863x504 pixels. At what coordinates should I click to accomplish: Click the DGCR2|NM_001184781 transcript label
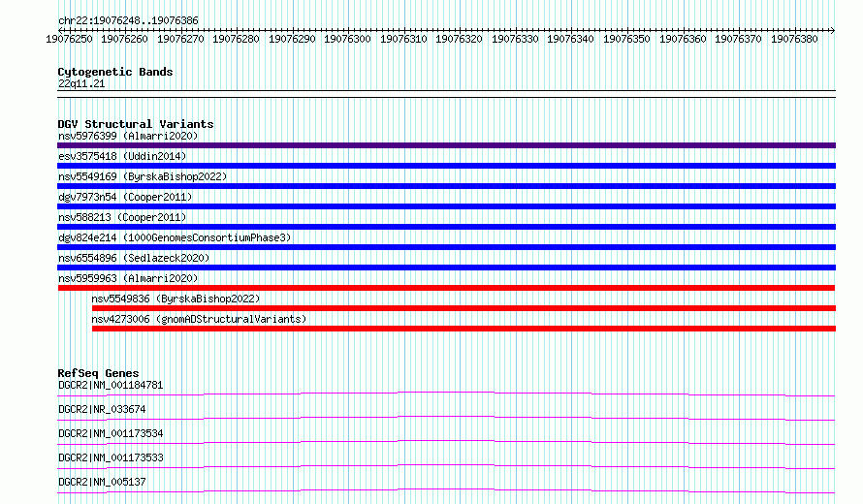[x=111, y=385]
